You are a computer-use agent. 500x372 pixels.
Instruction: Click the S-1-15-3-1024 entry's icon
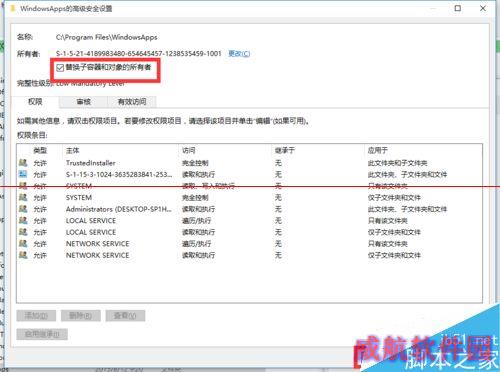point(23,174)
